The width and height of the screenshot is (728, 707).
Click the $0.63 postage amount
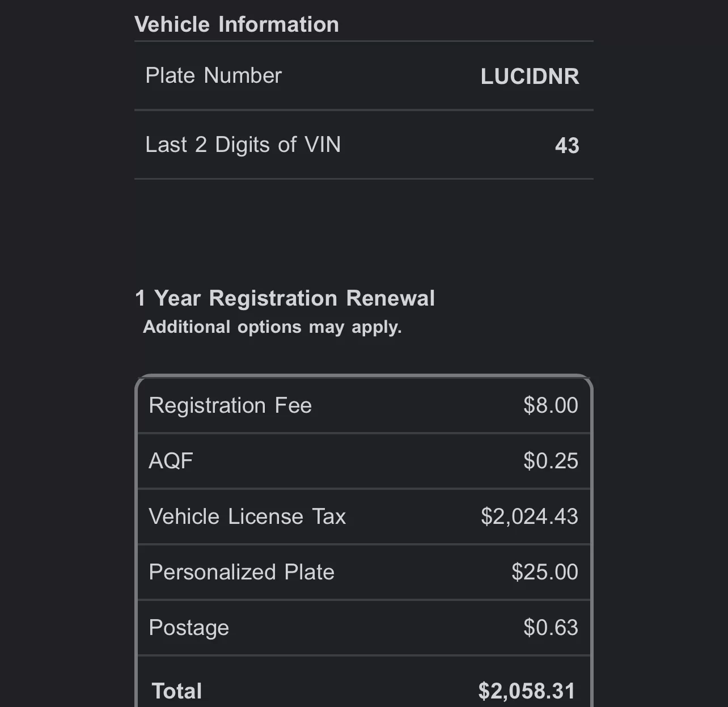[551, 628]
